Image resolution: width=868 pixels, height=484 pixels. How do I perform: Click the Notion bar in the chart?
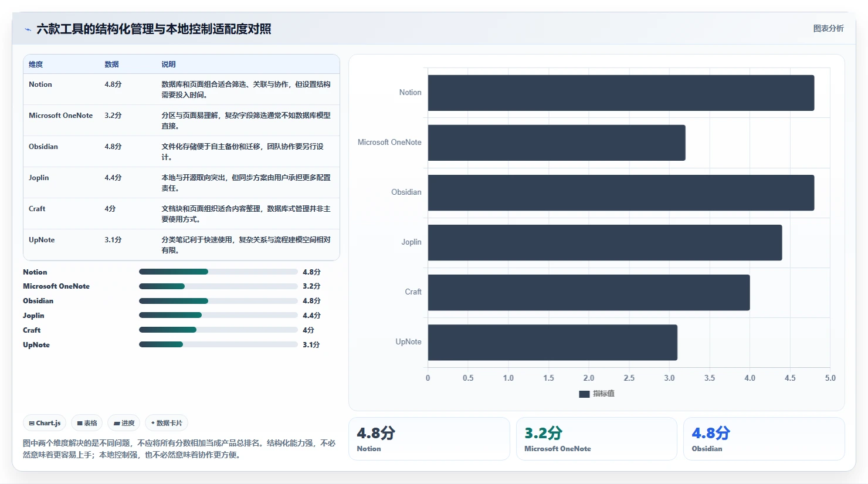coord(621,93)
